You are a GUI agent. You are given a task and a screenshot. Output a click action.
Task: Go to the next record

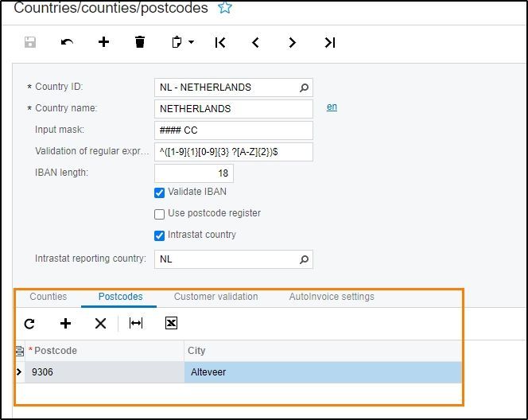point(292,42)
